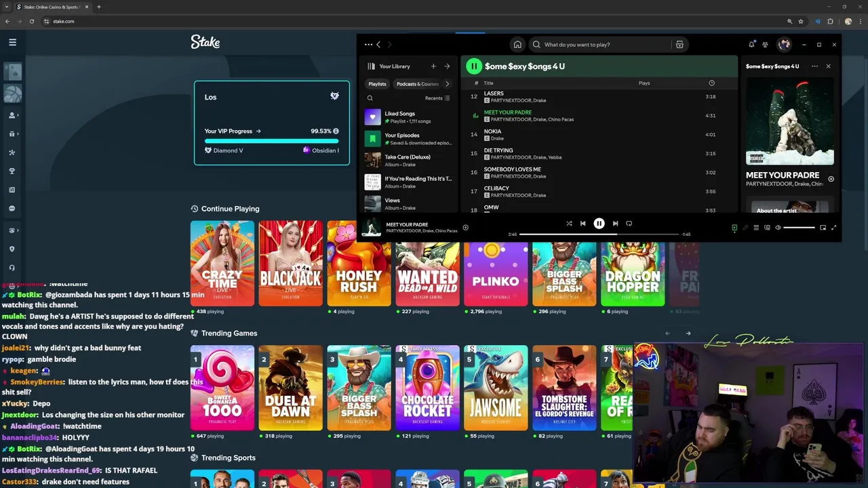Open the Crazy Time game thumbnail
The image size is (868, 488).
click(x=222, y=264)
